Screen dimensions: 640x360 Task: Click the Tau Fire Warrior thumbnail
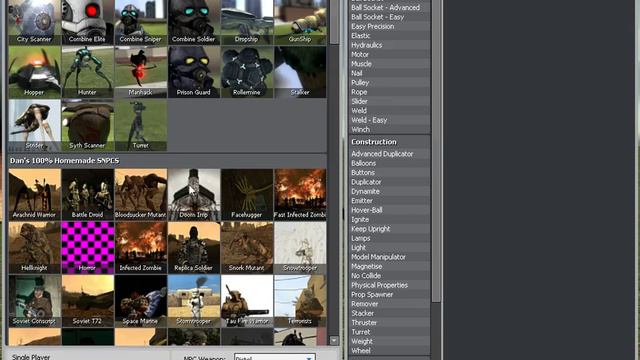point(247,301)
